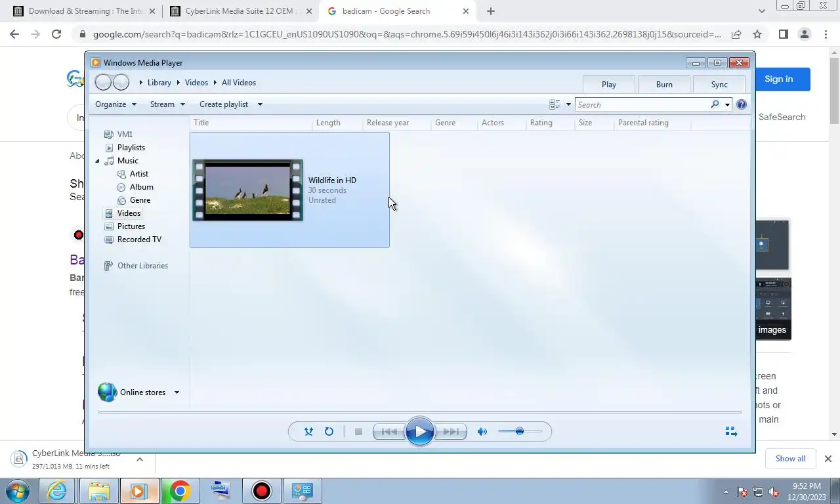Click Show all downloads in Chrome

click(x=790, y=459)
